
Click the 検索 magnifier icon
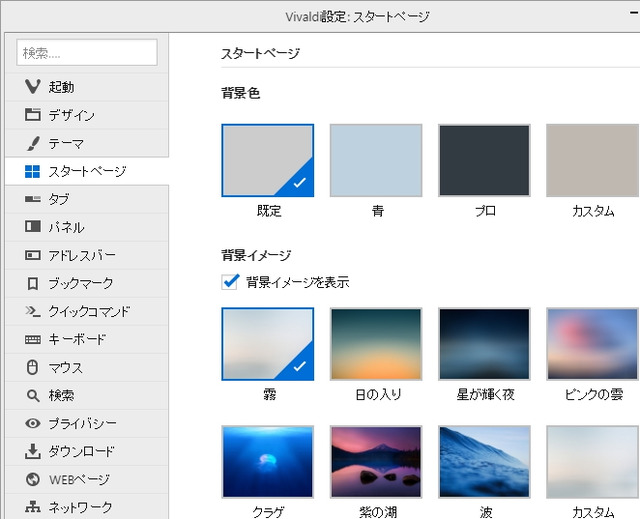click(x=33, y=395)
